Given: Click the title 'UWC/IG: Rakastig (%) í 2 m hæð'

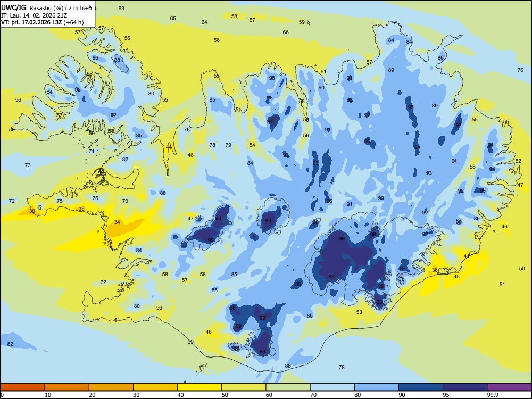Looking at the screenshot, I should (x=46, y=8).
